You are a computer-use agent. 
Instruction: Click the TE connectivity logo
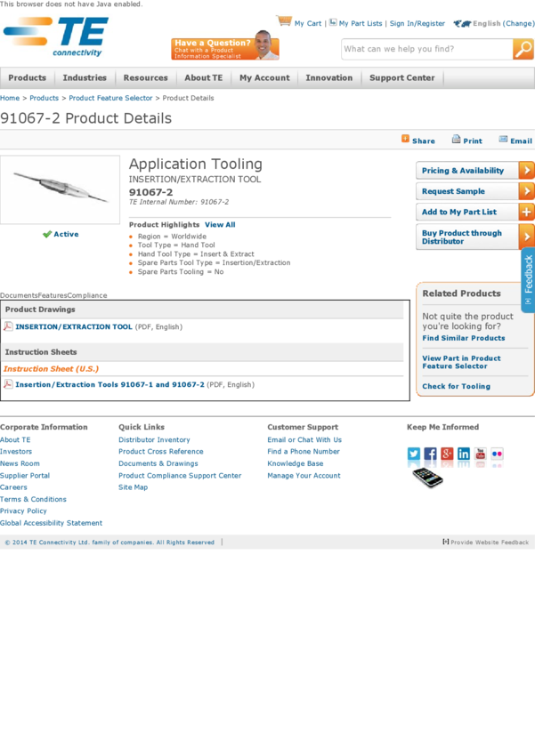pos(56,37)
